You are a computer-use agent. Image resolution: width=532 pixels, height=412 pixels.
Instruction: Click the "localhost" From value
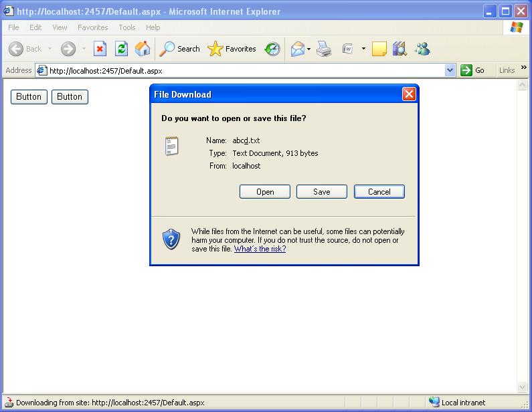point(246,166)
